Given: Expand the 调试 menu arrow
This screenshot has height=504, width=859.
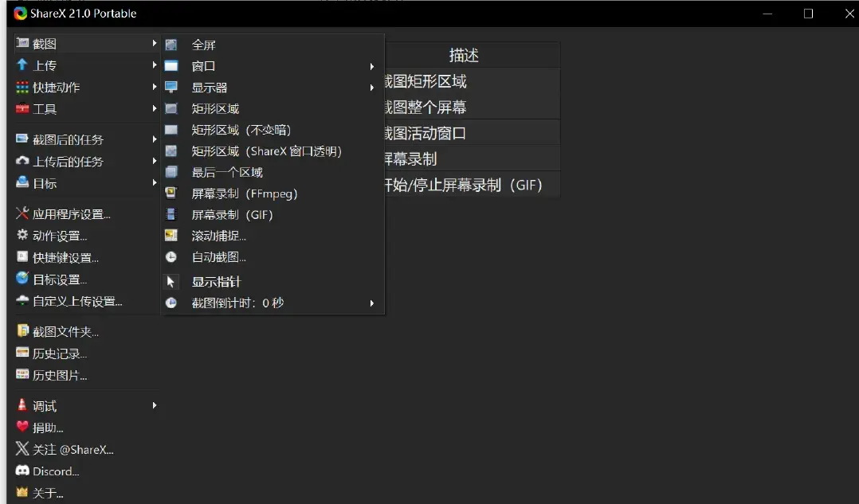Looking at the screenshot, I should click(155, 405).
